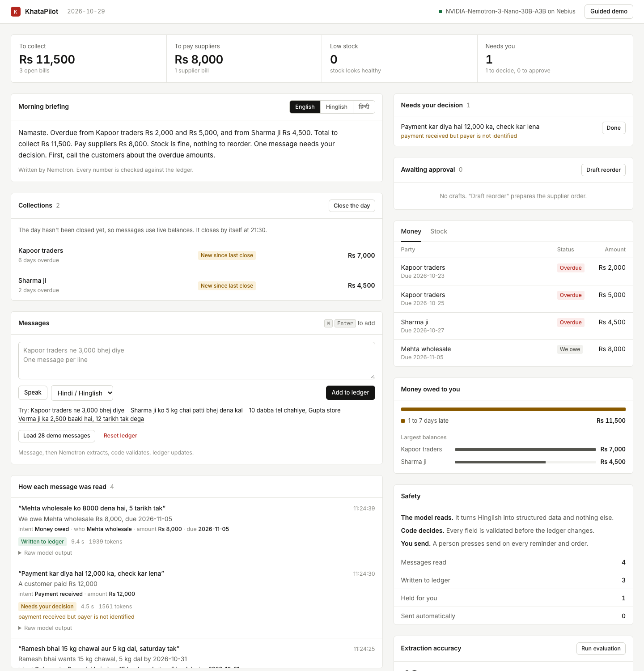Click Close the day button
This screenshot has width=644, height=671.
tap(352, 206)
